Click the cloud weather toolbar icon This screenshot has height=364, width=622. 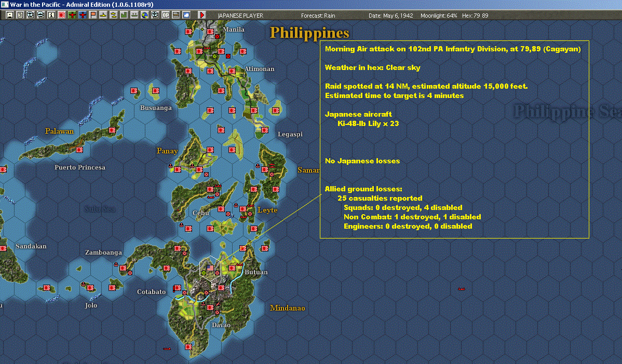click(x=186, y=15)
